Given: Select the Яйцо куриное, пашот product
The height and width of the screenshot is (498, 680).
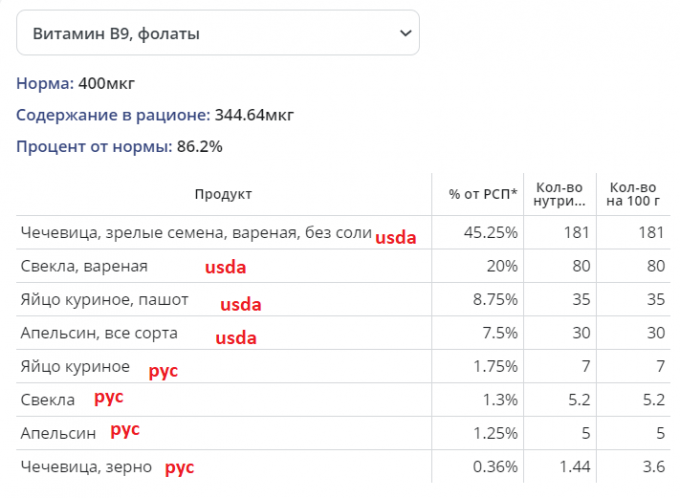Looking at the screenshot, I should [104, 299].
